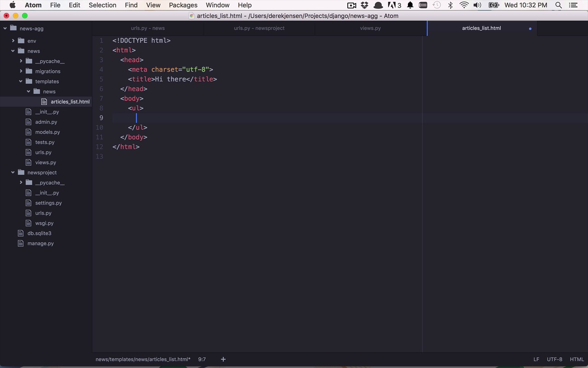Open tests.py file
588x368 pixels.
(x=46, y=142)
